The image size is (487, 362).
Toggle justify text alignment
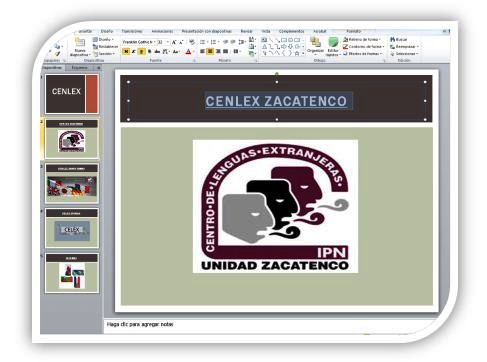[x=226, y=51]
